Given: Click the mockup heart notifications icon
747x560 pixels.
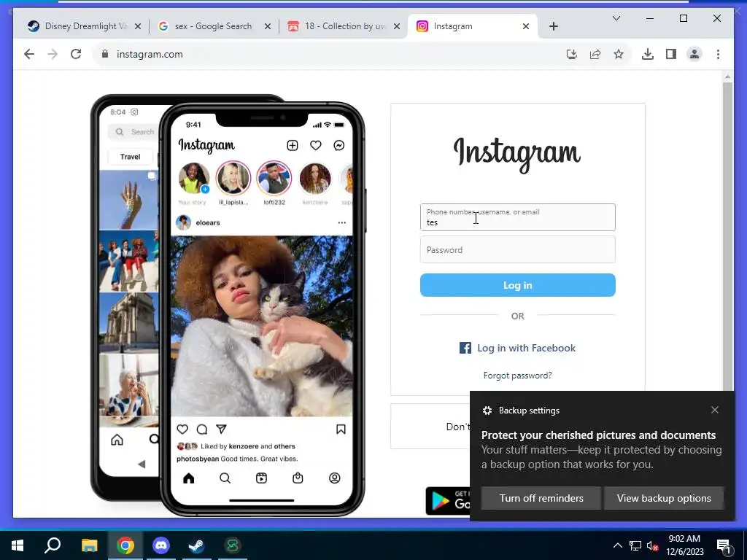Looking at the screenshot, I should click(315, 145).
